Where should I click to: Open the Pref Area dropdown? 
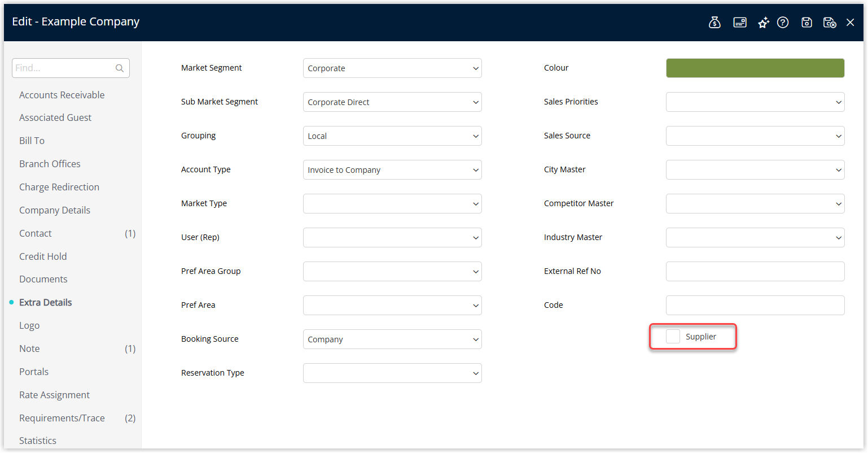392,306
